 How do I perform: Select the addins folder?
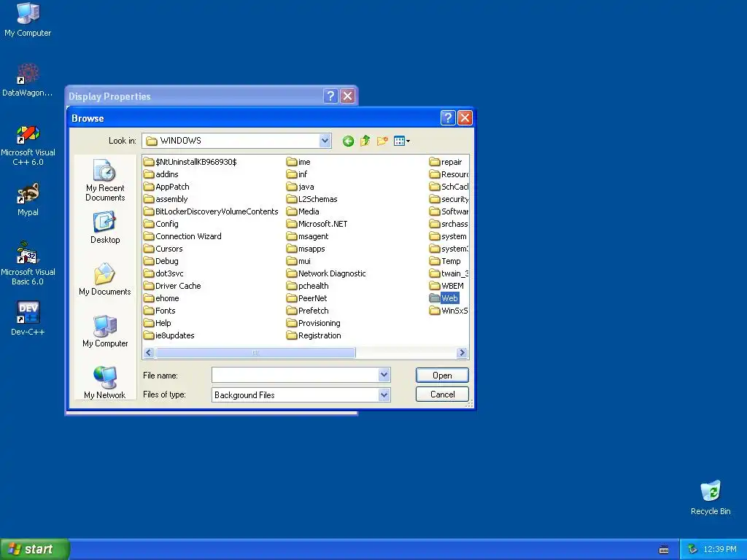click(161, 174)
